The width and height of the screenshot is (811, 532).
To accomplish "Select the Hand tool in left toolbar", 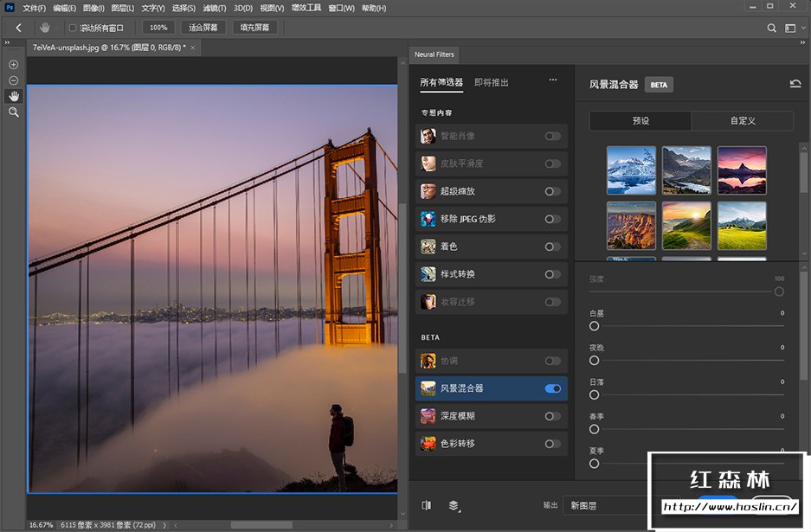I will (14, 96).
